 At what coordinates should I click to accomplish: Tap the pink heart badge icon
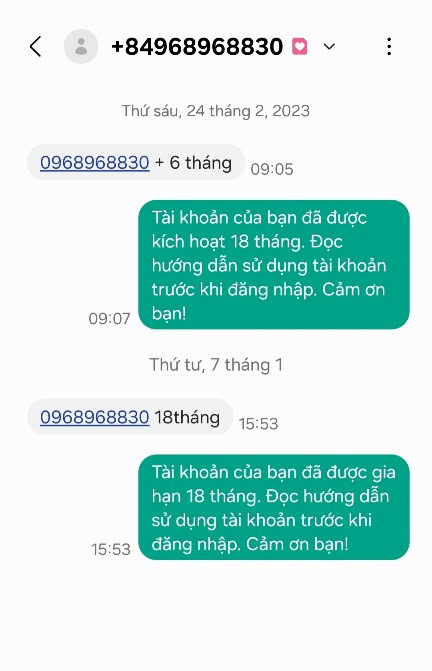[x=300, y=46]
